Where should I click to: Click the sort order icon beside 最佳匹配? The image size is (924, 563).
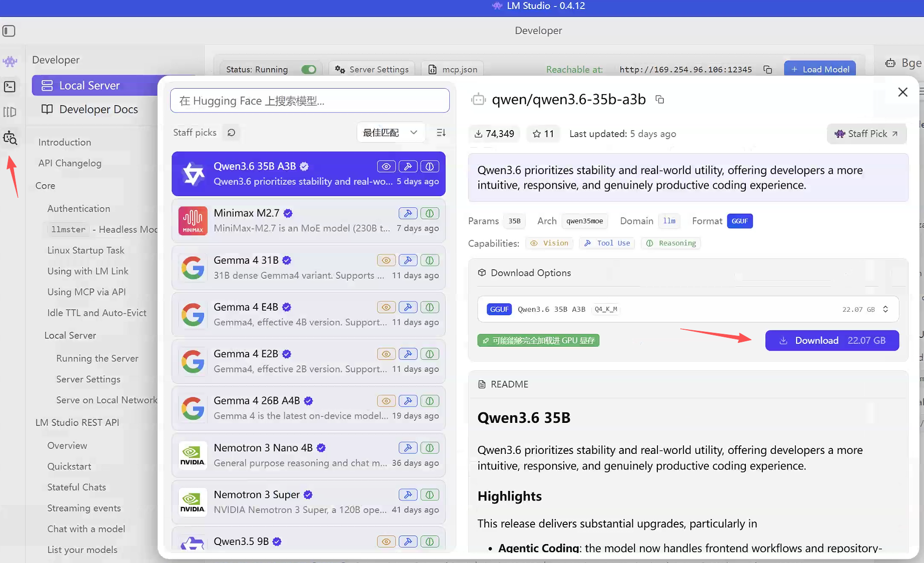click(x=441, y=133)
